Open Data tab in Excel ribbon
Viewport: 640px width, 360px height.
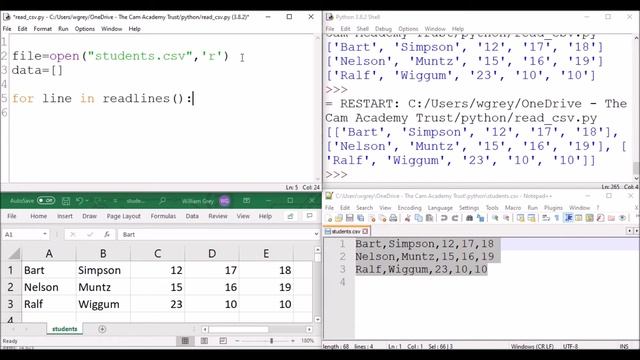(192, 216)
